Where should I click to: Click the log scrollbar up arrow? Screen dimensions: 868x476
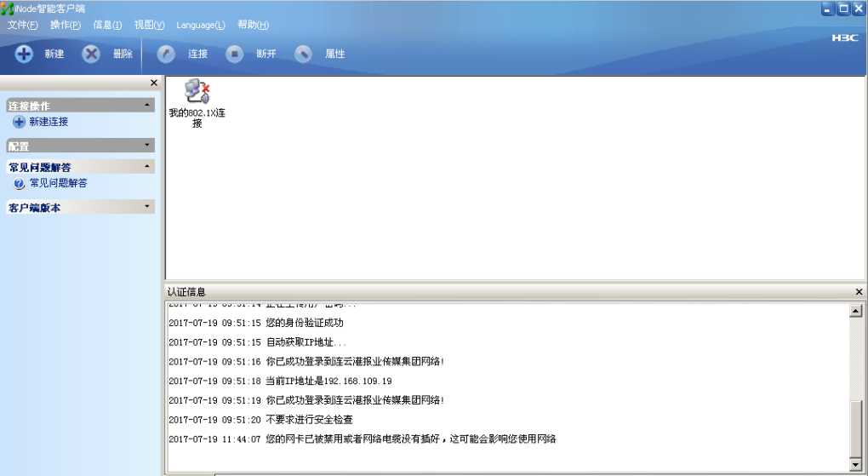click(856, 311)
